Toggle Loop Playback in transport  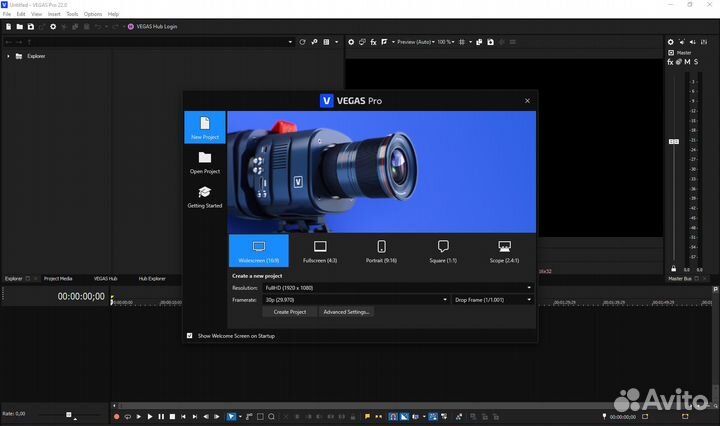[x=128, y=416]
